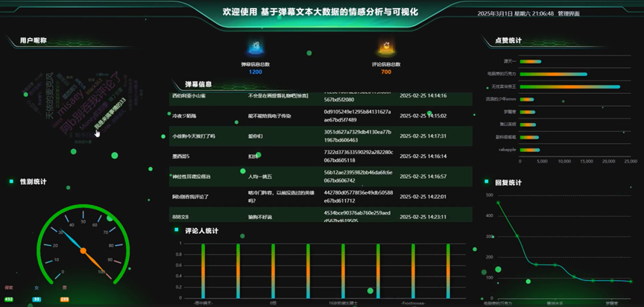Click the cyan square beside 评论人统计
The image size is (644, 307).
(x=177, y=230)
